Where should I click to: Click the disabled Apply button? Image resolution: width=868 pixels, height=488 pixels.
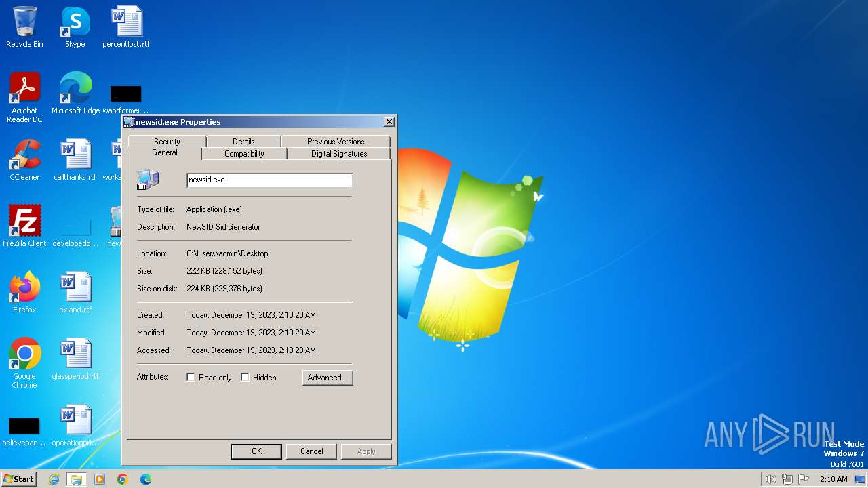(x=366, y=451)
